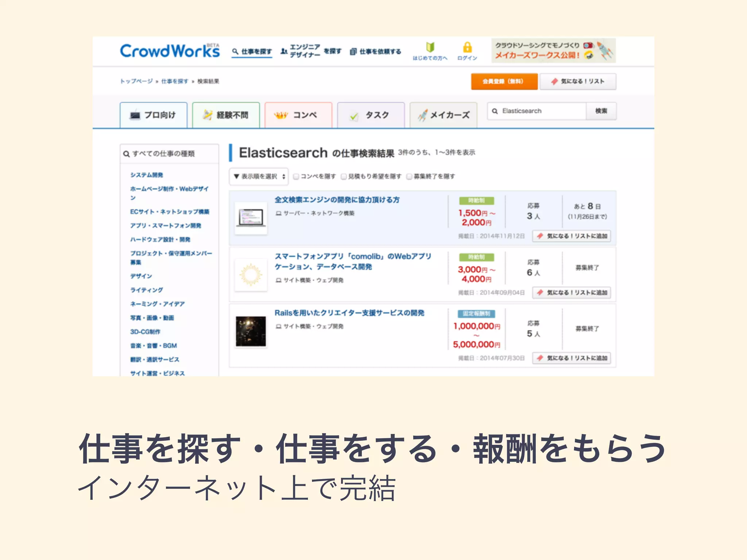Image resolution: width=747 pixels, height=560 pixels.
Task: Open job Railsを用いたクリエイター支援サービスの開発
Action: [349, 313]
